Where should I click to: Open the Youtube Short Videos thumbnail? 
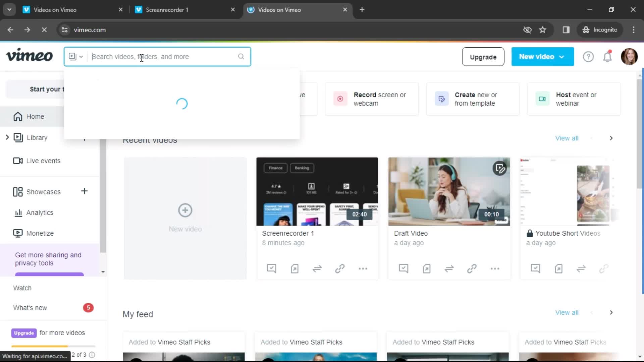pos(569,191)
